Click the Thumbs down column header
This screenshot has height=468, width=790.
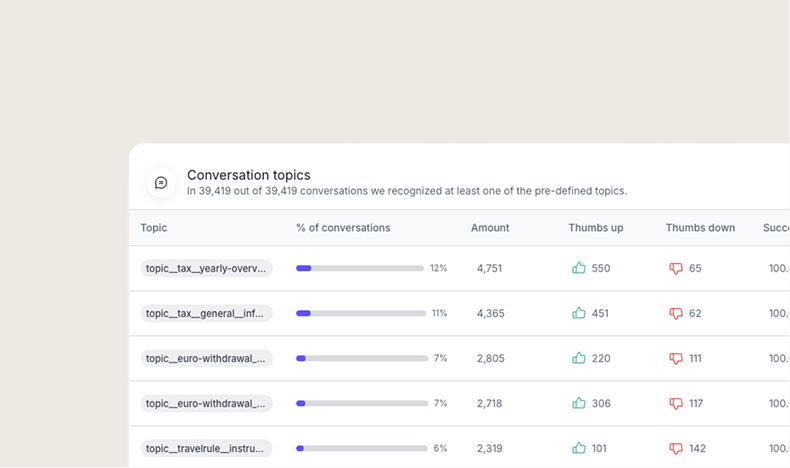click(x=700, y=228)
